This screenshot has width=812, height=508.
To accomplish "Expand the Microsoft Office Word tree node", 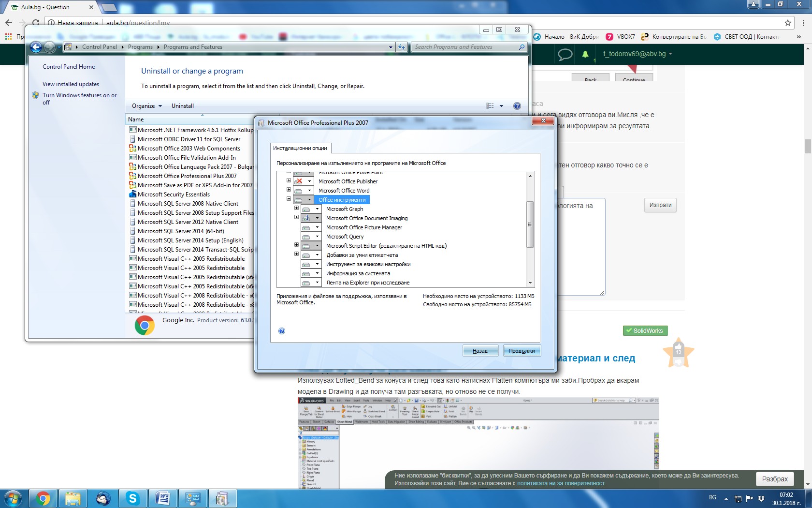I will tap(289, 190).
